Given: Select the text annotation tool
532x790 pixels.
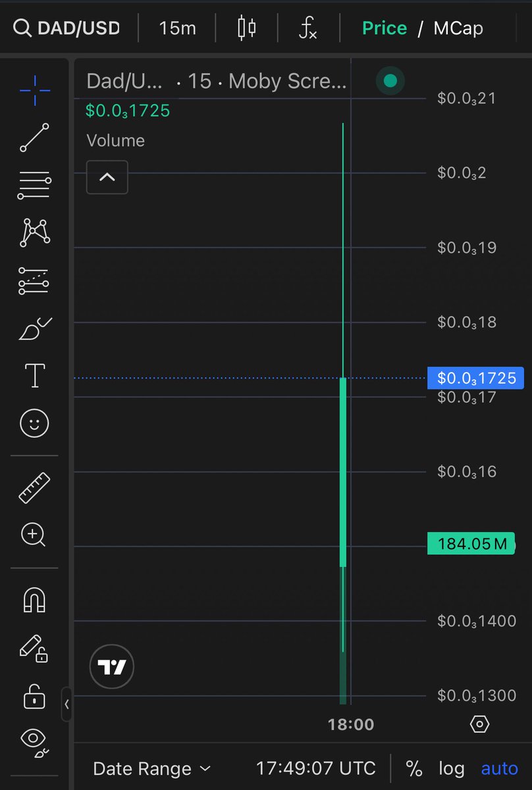Looking at the screenshot, I should 34,375.
